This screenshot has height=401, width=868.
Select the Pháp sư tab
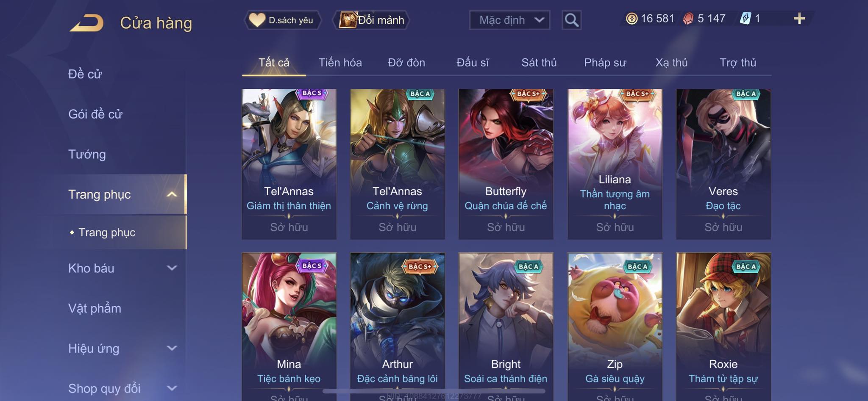point(605,63)
